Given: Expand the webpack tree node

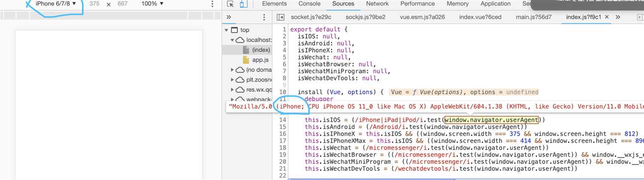Looking at the screenshot, I should pyautogui.click(x=232, y=99).
